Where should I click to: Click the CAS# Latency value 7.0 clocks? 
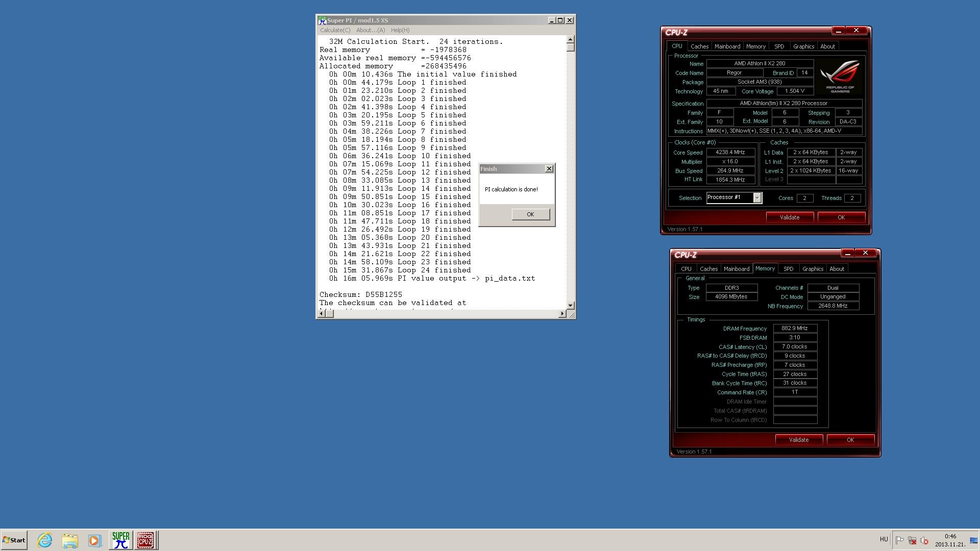pyautogui.click(x=795, y=347)
